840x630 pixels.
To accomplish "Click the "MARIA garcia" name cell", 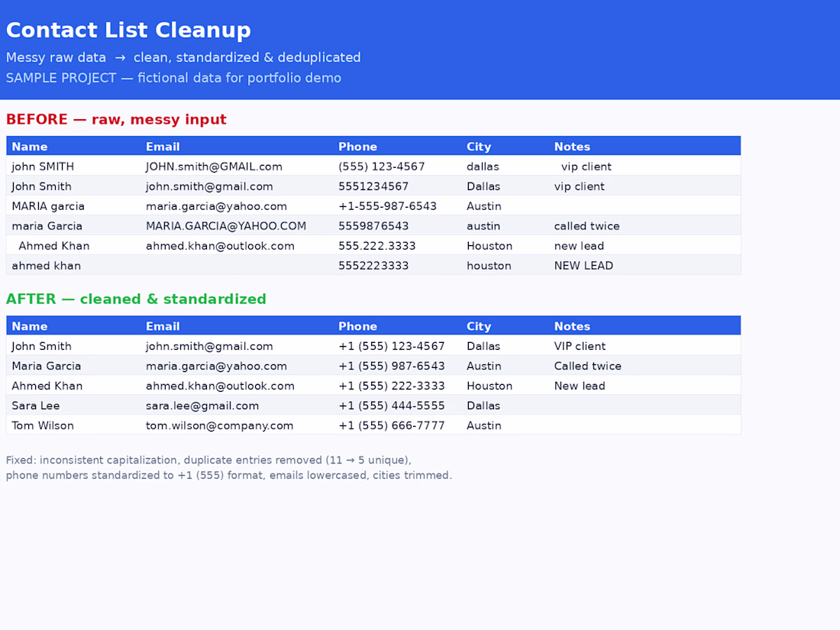I will click(48, 205).
